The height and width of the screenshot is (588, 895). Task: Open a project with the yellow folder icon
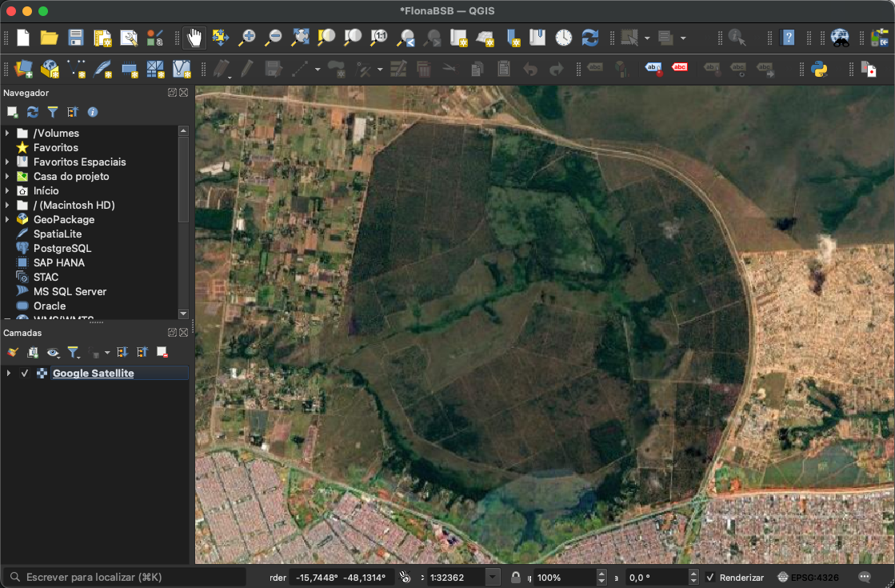pos(49,38)
